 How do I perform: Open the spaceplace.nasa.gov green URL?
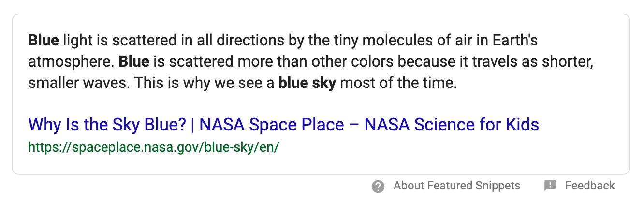tap(154, 147)
